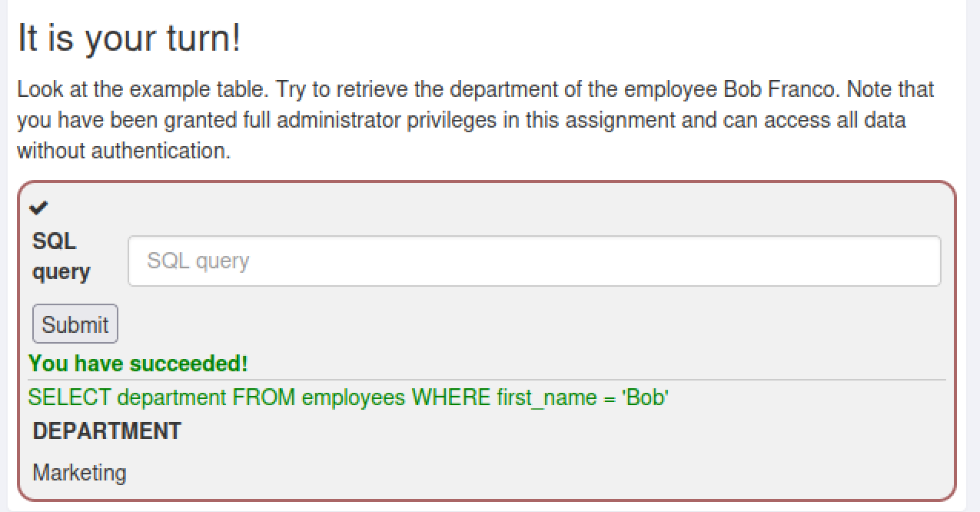The width and height of the screenshot is (980, 512).
Task: Click the name "Bob Franco" in the instructions
Action: pyautogui.click(x=781, y=89)
